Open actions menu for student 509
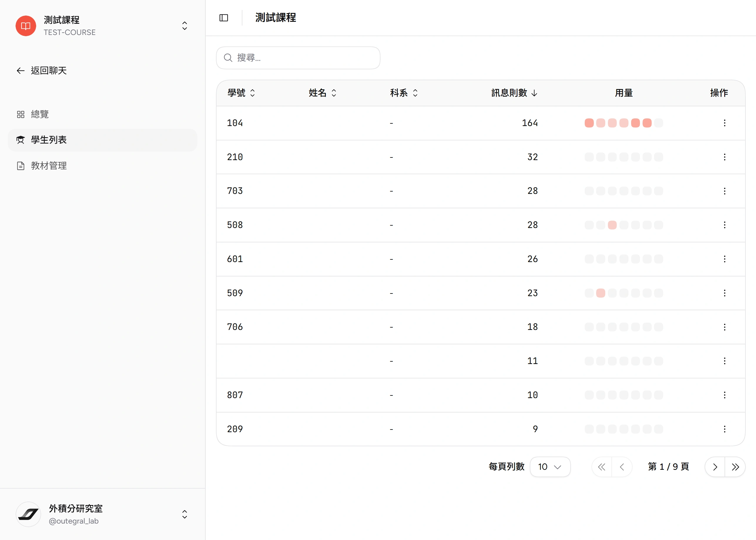The height and width of the screenshot is (540, 756). tap(725, 293)
